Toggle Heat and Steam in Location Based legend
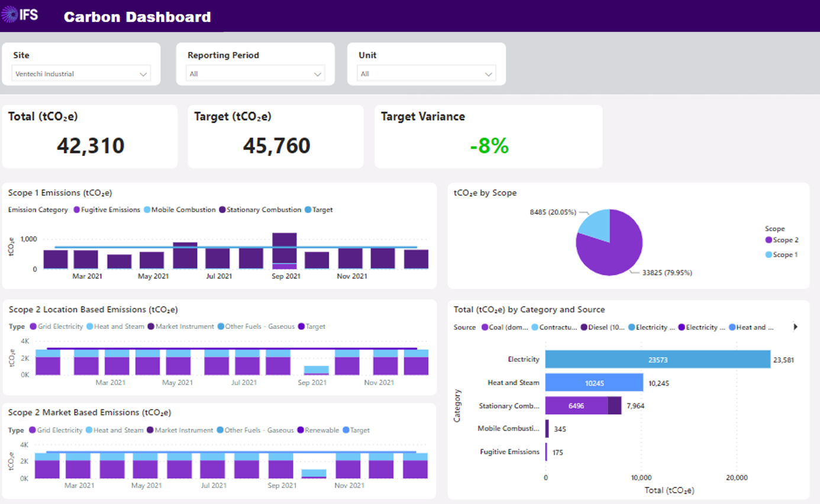820x504 pixels. point(115,326)
